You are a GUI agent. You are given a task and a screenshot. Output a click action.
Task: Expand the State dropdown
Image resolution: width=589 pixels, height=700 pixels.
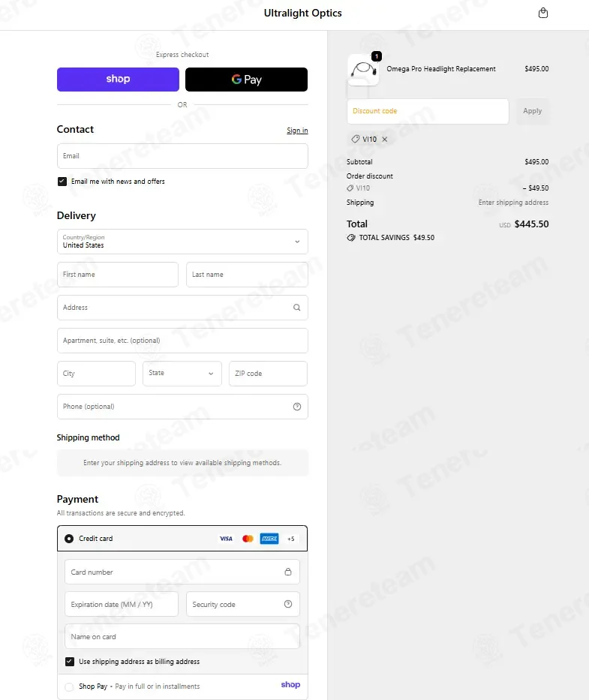182,374
